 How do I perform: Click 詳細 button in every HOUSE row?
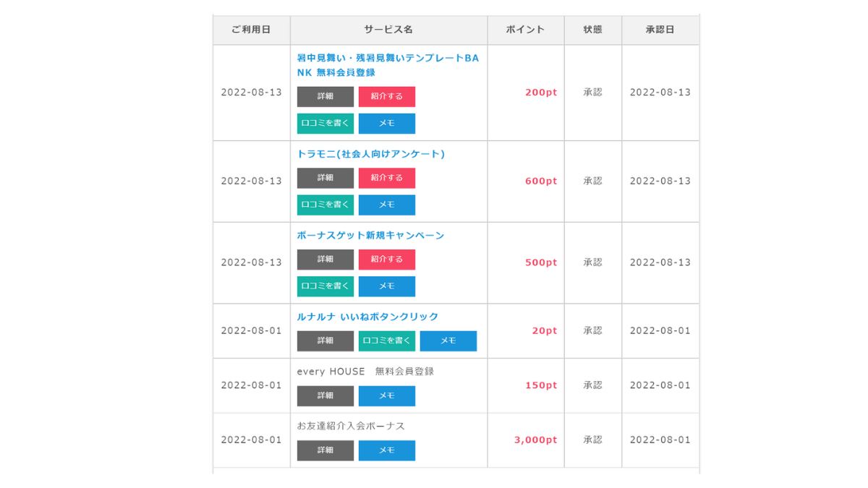pos(325,396)
